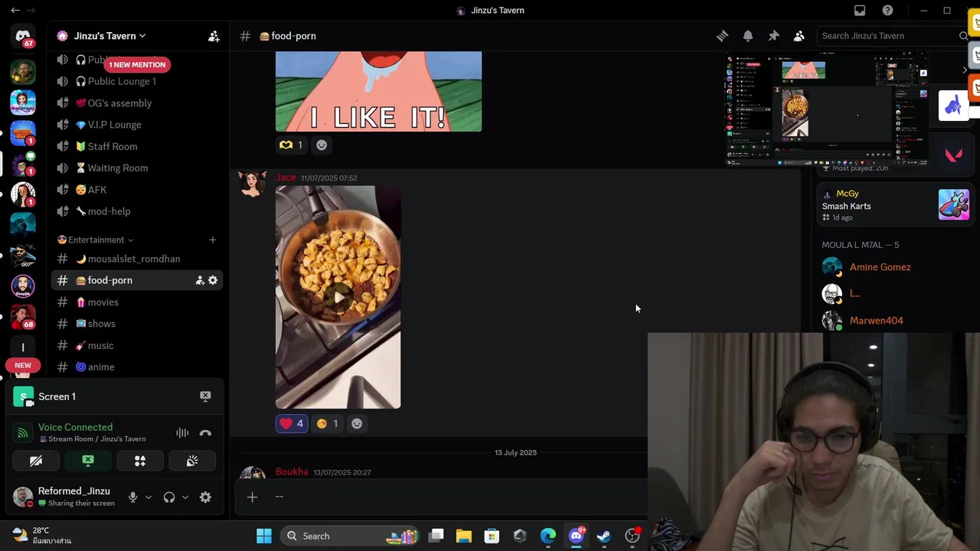Image resolution: width=980 pixels, height=551 pixels.
Task: Open headphone output options chevron
Action: 185,497
